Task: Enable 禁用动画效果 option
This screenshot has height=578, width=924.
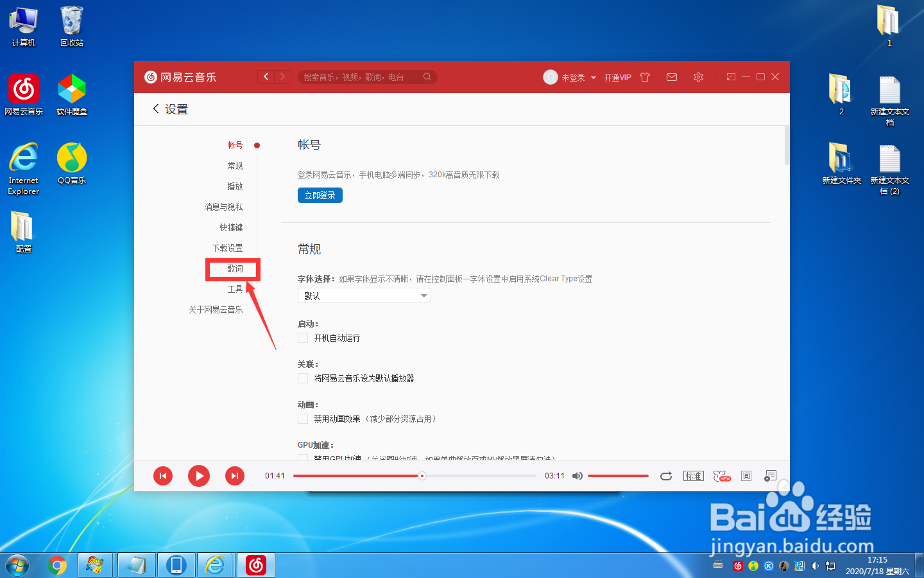Action: pos(302,418)
